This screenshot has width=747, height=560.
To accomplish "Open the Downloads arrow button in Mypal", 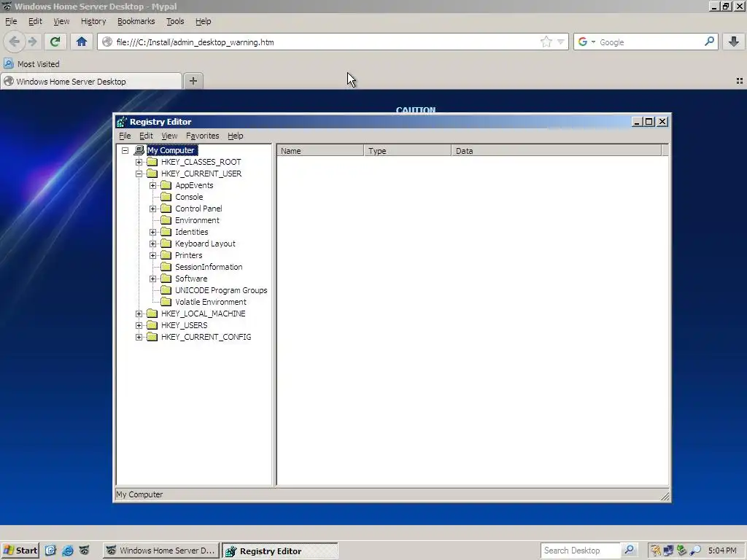I will [x=734, y=42].
